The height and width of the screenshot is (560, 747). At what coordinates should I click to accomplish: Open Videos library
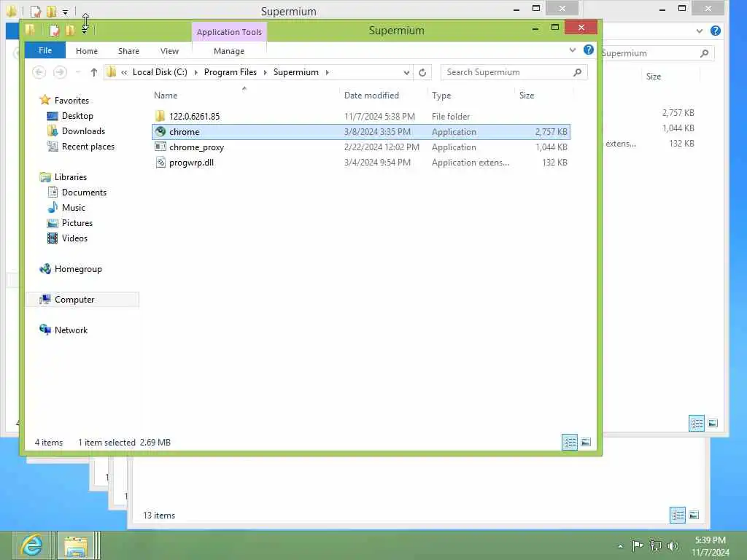pos(74,238)
